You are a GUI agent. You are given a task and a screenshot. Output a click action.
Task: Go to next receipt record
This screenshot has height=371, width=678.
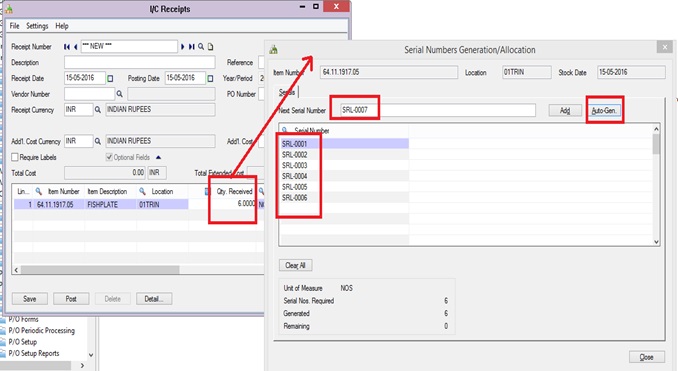[182, 47]
